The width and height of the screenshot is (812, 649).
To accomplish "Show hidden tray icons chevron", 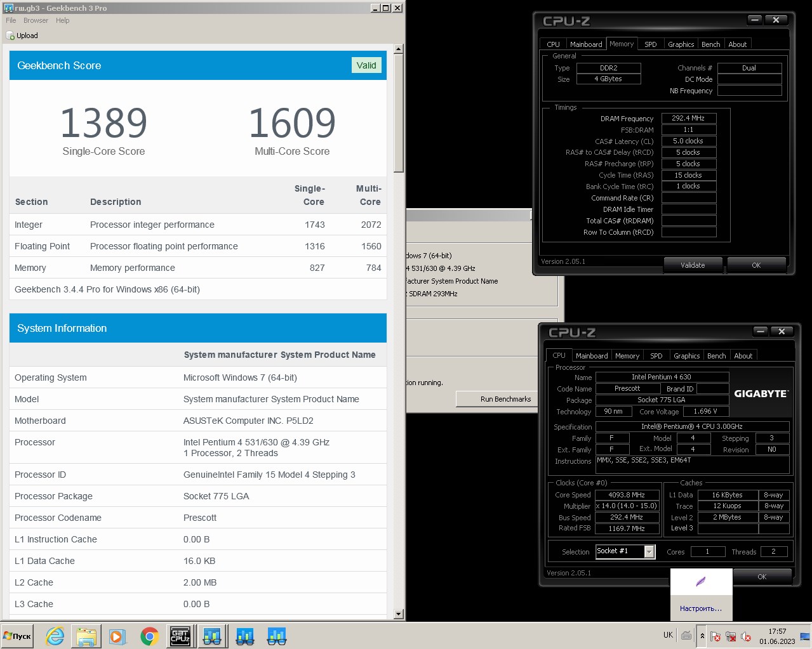I will click(x=702, y=635).
